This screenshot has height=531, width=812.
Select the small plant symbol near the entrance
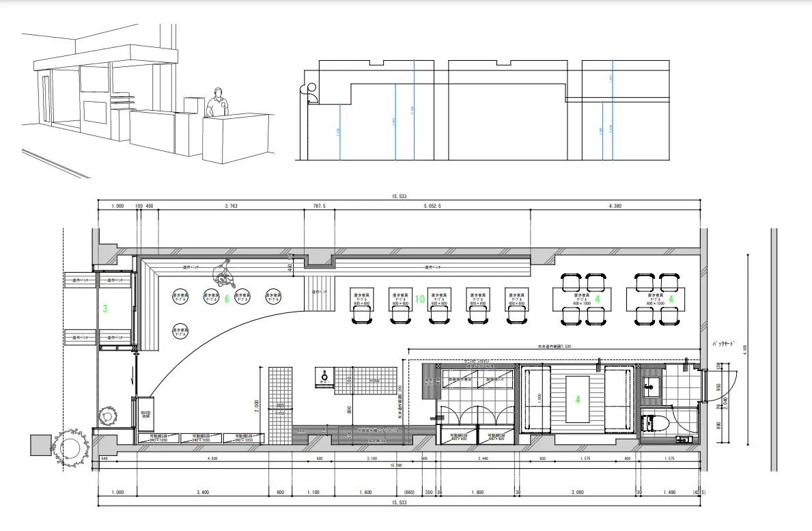coord(108,414)
